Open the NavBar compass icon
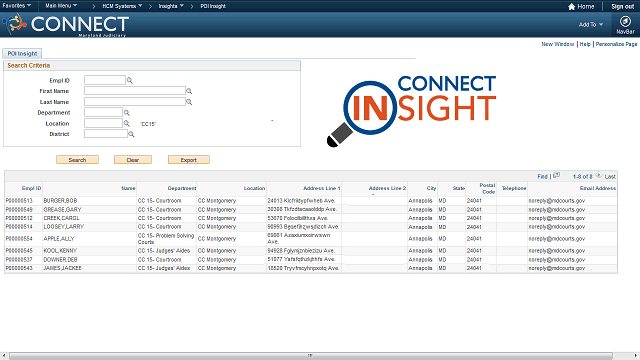640x360 pixels. pos(625,21)
